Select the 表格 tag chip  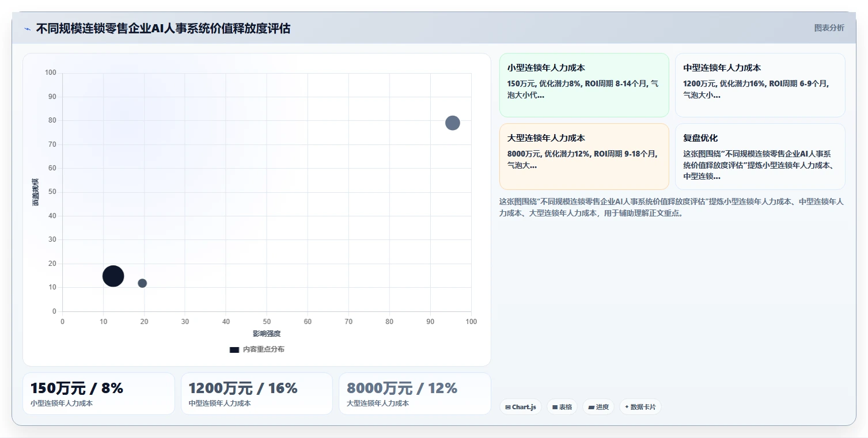pos(562,407)
